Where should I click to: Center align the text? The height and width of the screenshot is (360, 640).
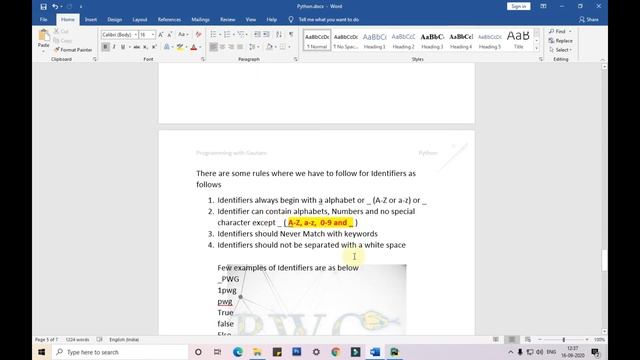pyautogui.click(x=222, y=47)
